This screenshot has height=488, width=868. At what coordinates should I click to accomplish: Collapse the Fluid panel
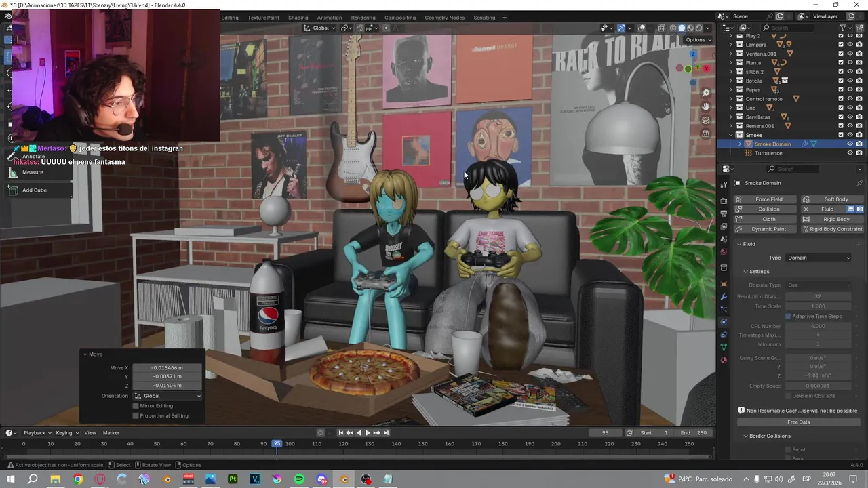pos(740,244)
